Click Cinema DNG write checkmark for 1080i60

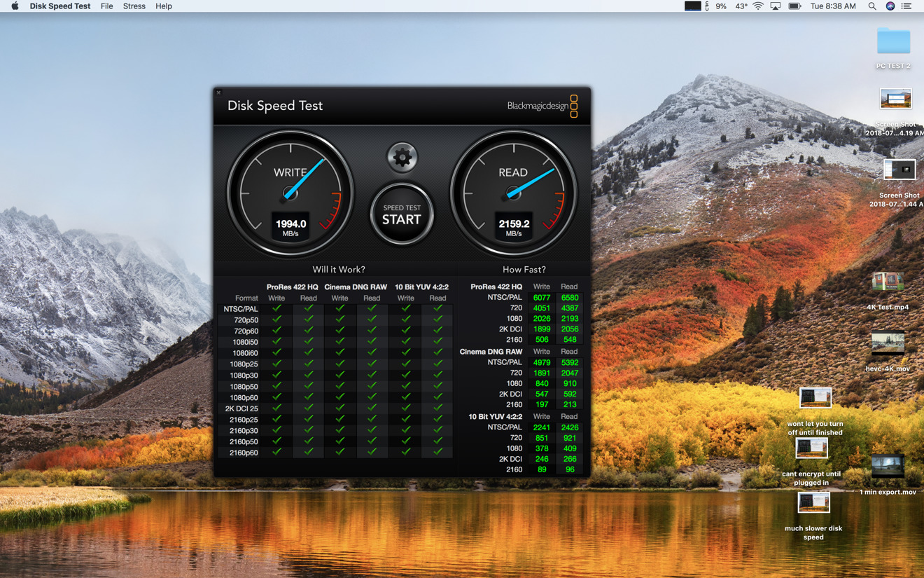pyautogui.click(x=339, y=352)
